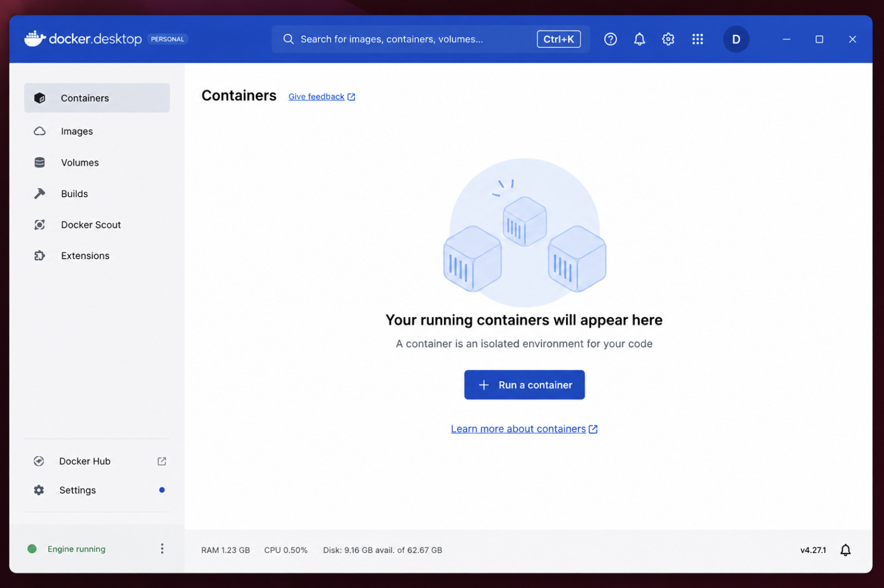Open Learn more about containers link
The width and height of the screenshot is (884, 588).
tap(518, 429)
